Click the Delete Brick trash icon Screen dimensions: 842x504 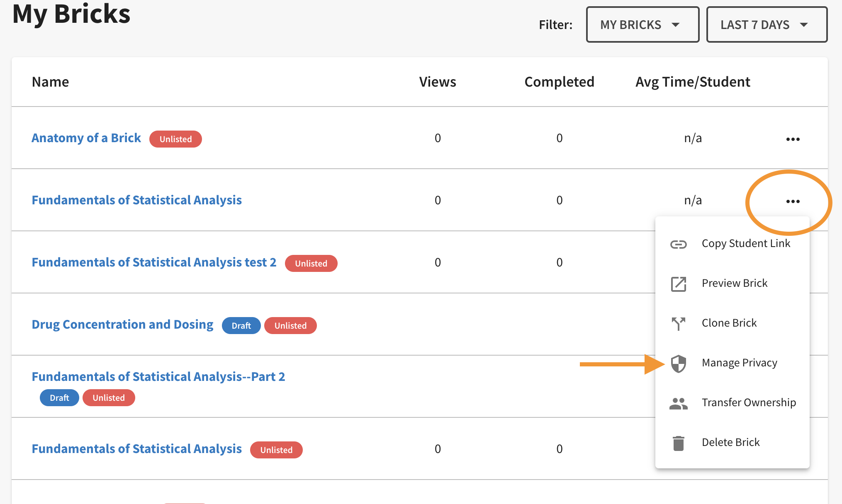tap(679, 443)
